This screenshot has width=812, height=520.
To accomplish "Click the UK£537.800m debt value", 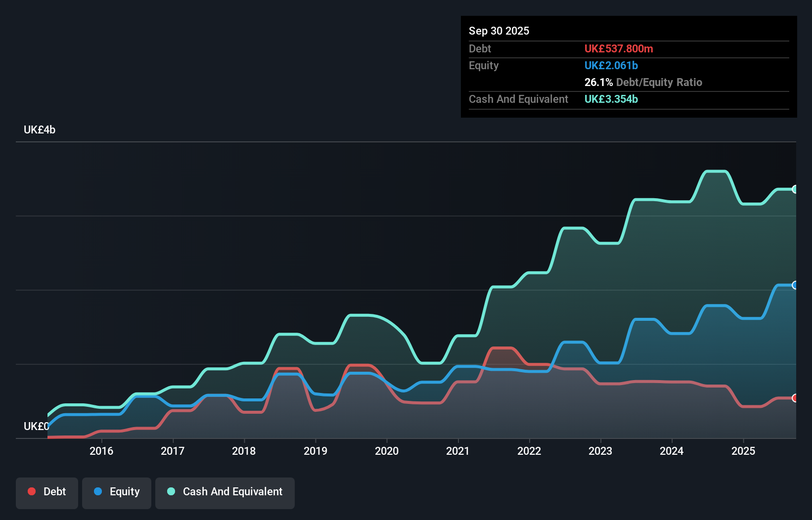I will pyautogui.click(x=619, y=48).
